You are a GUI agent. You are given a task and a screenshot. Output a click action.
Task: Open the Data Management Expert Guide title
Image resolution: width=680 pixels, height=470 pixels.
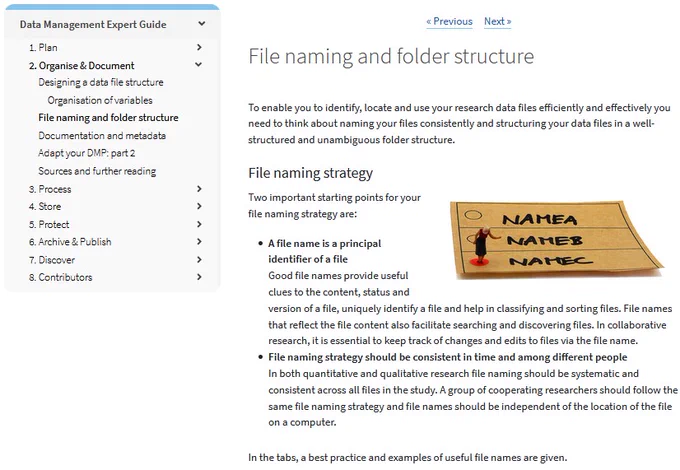click(x=93, y=24)
